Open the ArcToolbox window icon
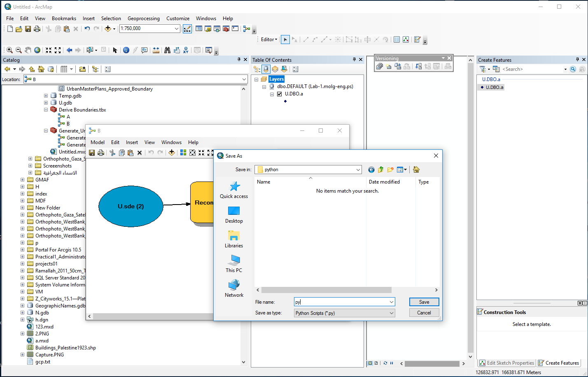 coord(226,29)
